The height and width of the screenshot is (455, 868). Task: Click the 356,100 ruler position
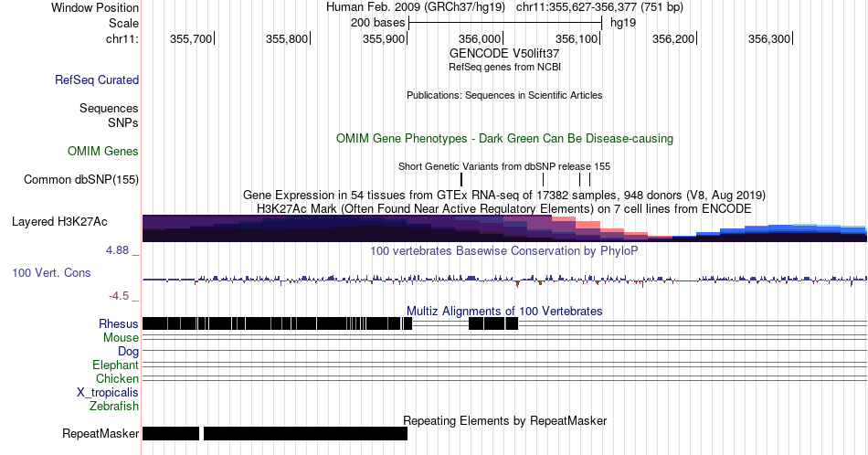(577, 38)
